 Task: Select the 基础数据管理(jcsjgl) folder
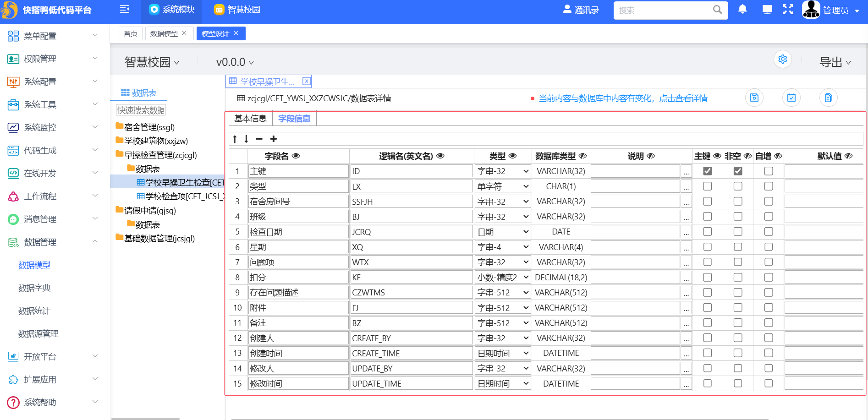[155, 238]
